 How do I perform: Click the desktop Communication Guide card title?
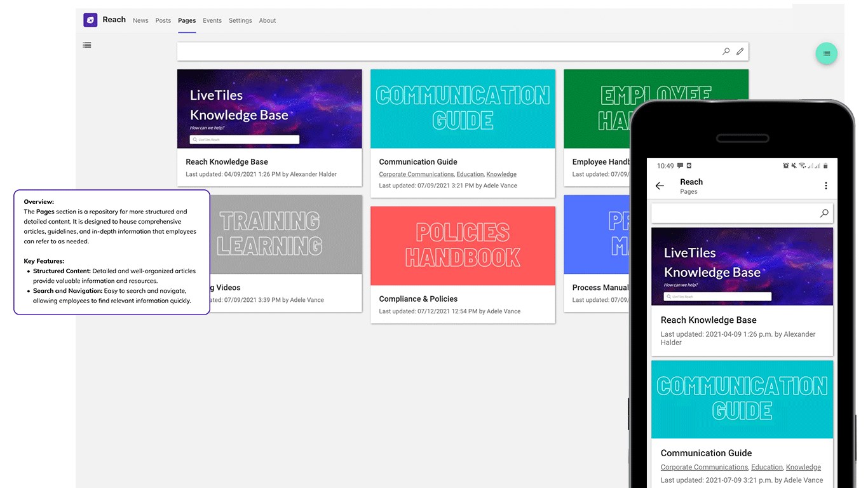(x=418, y=162)
